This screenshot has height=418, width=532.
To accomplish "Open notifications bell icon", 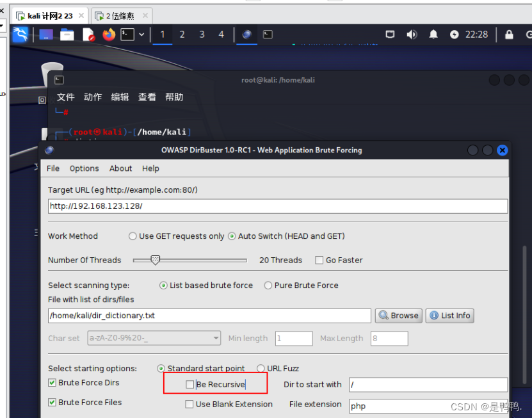I will pyautogui.click(x=433, y=35).
